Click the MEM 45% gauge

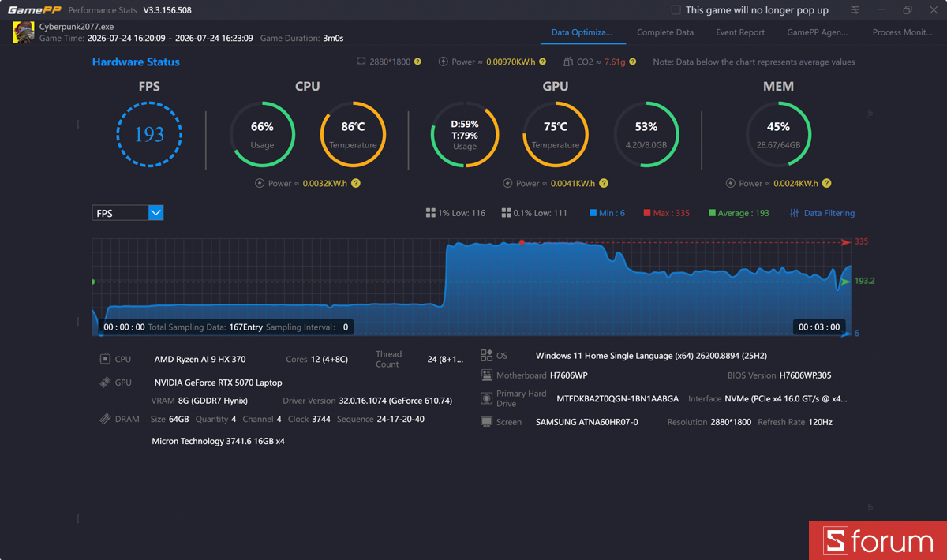tap(778, 134)
